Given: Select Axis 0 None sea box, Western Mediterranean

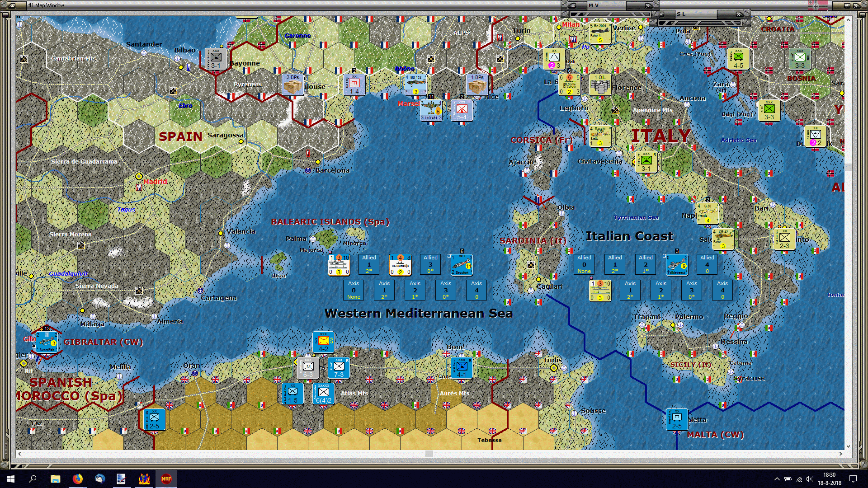Looking at the screenshot, I should pos(354,290).
